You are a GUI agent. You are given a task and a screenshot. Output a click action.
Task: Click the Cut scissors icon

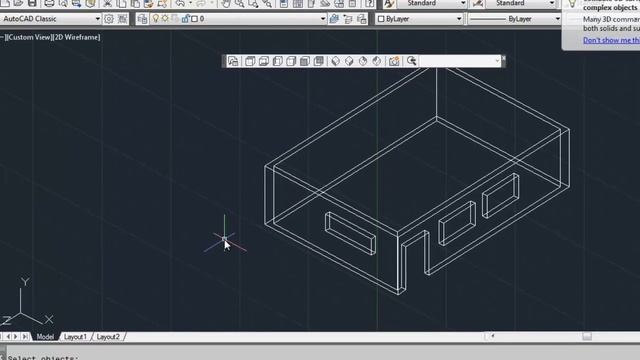(x=107, y=3)
